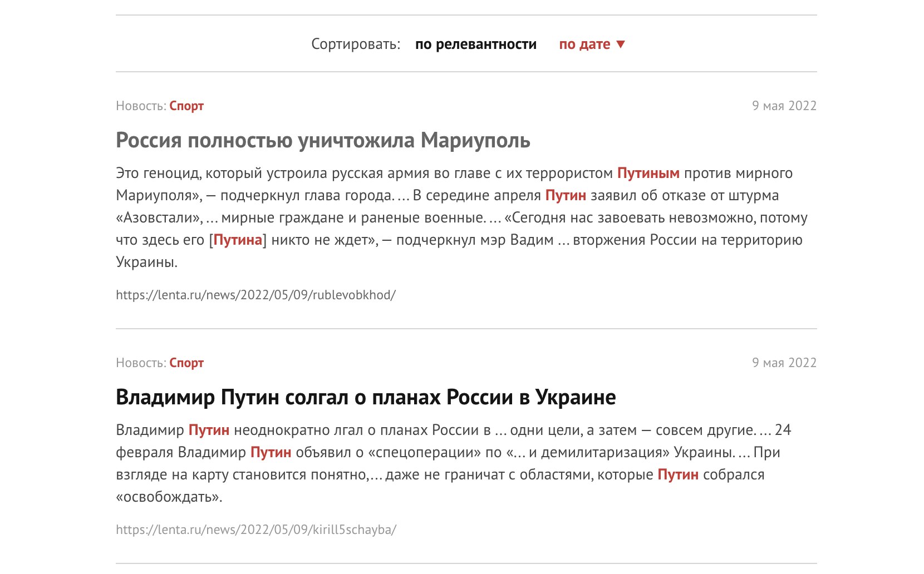The width and height of the screenshot is (924, 574).
Task: Open the Спорт category of the second article
Action: click(x=187, y=363)
